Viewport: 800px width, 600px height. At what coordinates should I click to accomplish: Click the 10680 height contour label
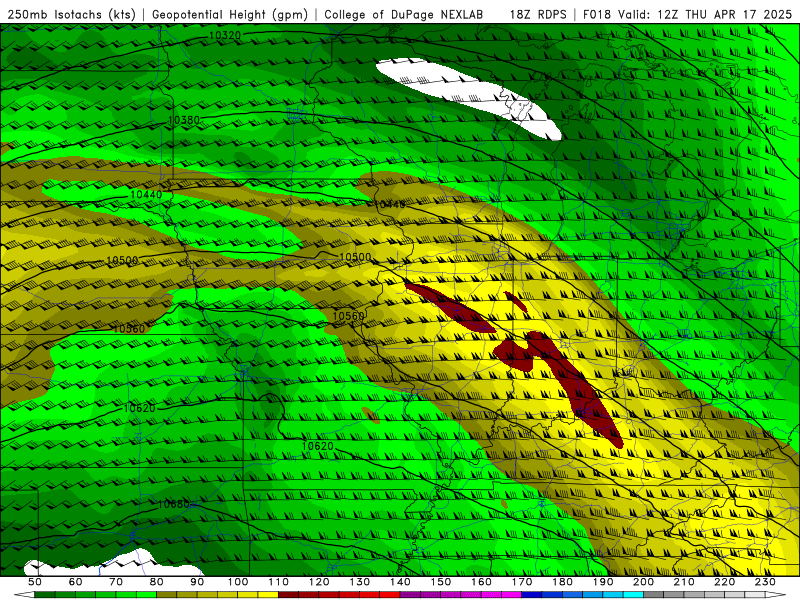[173, 504]
